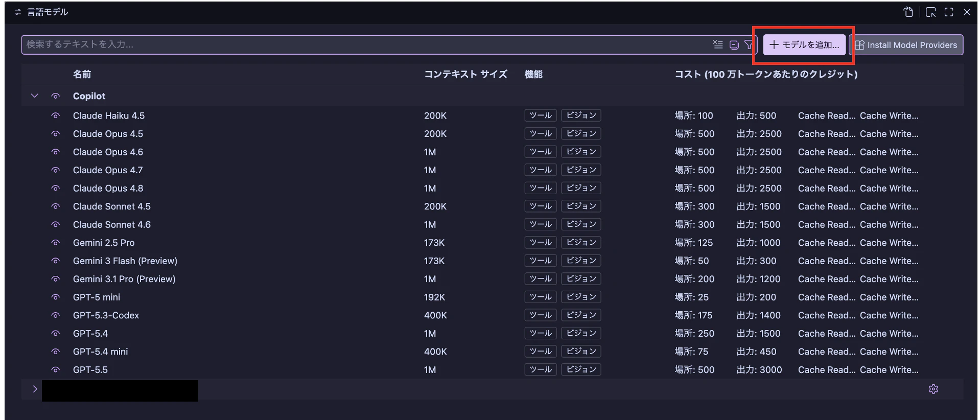This screenshot has height=420, width=980.
Task: Select the GPT-5.3-Codex name
Action: coord(106,315)
